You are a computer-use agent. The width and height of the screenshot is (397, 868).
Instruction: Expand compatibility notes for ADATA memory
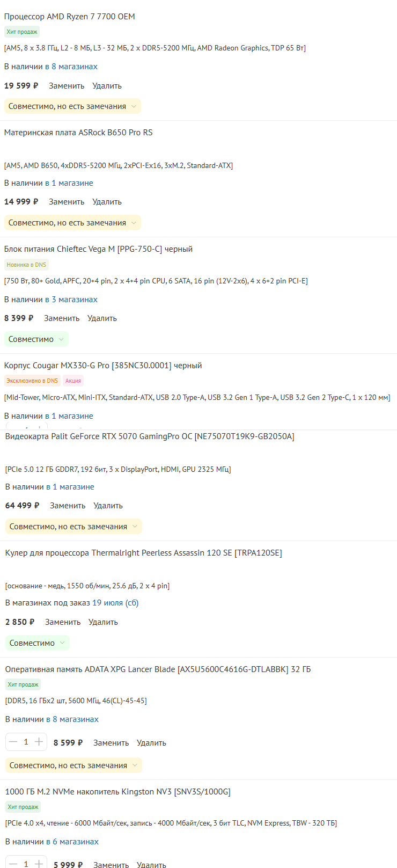click(x=73, y=765)
